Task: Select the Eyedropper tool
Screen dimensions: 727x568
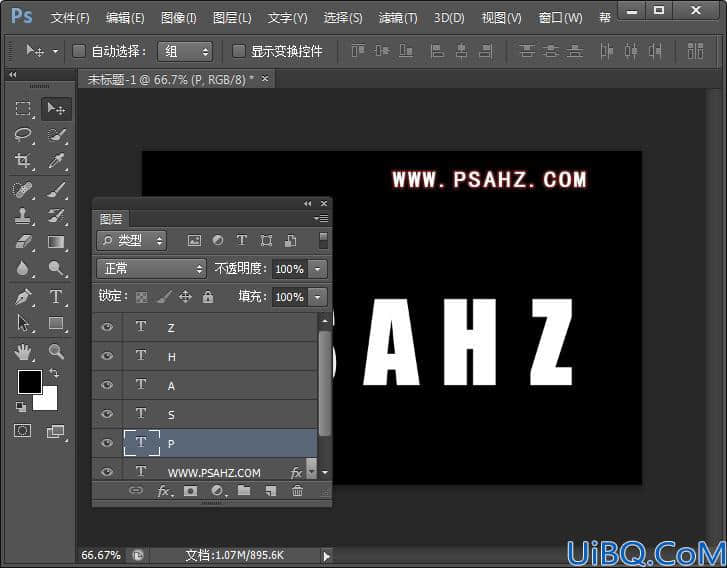Action: pos(56,160)
